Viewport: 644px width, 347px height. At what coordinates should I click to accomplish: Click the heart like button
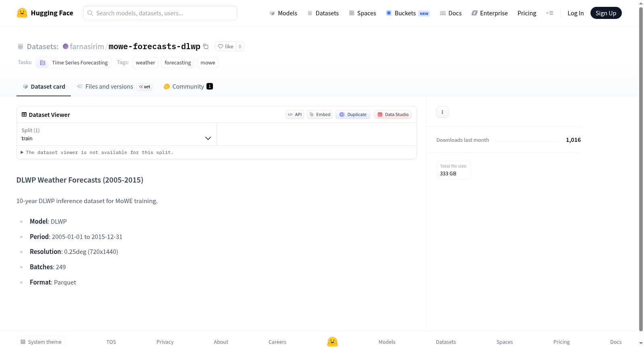[x=225, y=46]
